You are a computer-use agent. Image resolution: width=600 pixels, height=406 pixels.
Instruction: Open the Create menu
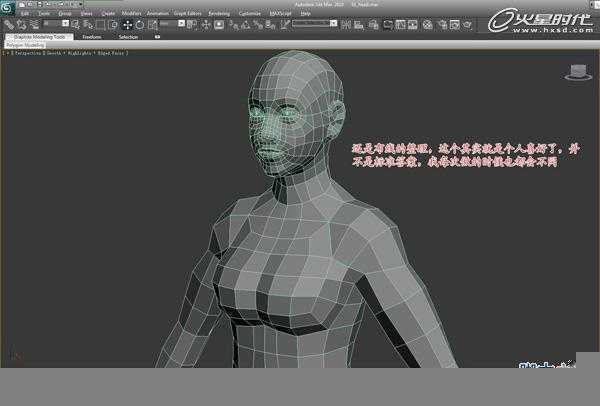[x=108, y=13]
